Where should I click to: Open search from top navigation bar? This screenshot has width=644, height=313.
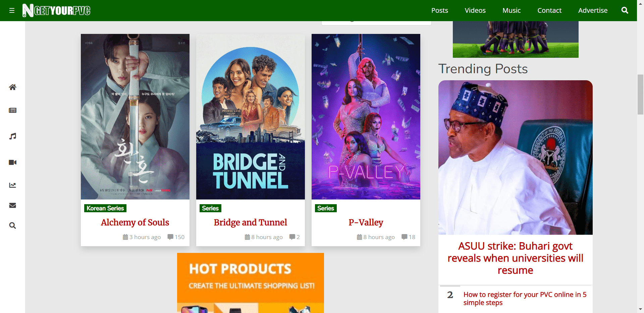(625, 10)
